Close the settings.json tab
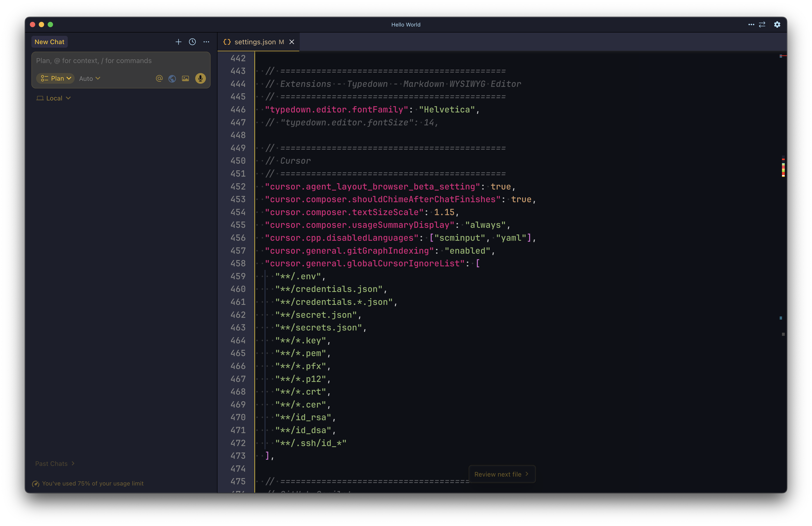The image size is (812, 526). (292, 42)
